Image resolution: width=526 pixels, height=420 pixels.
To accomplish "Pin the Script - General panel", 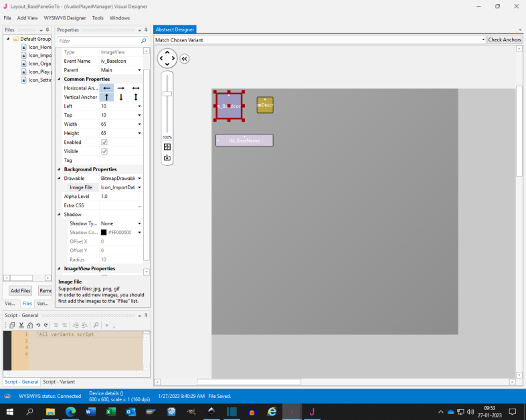I will (146, 316).
